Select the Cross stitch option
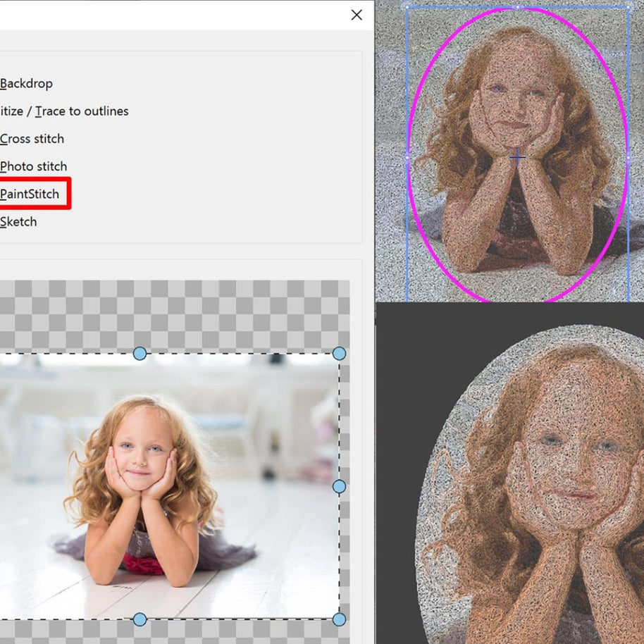644x644 pixels. [x=32, y=139]
